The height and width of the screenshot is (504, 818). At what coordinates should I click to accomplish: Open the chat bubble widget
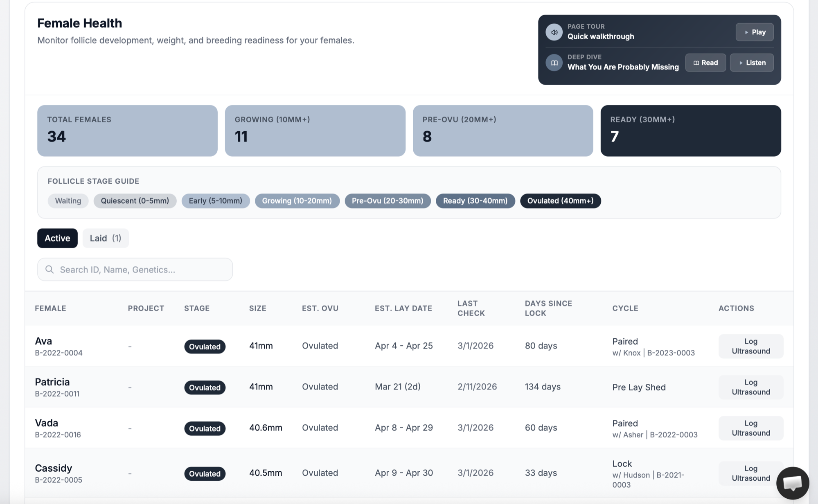tap(792, 483)
